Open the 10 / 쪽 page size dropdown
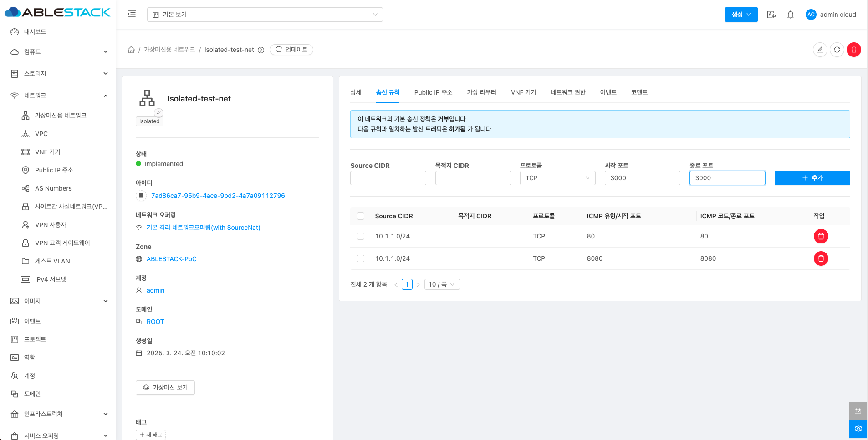The width and height of the screenshot is (868, 440). [441, 284]
